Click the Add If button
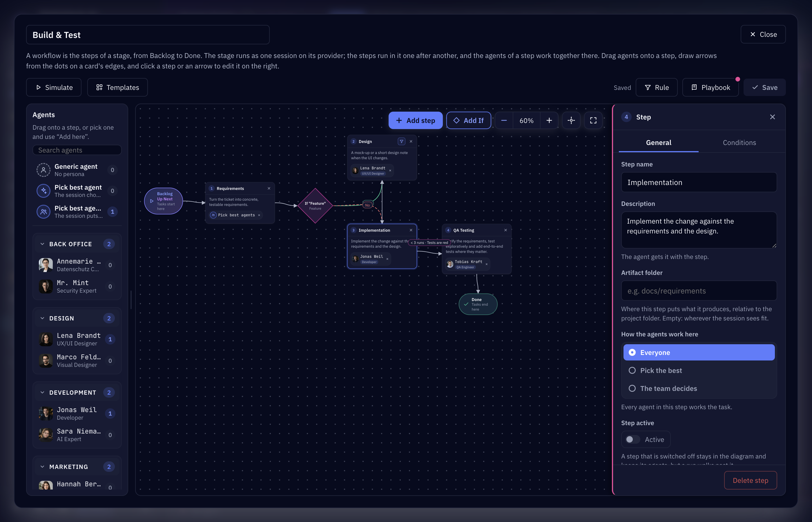Image resolution: width=812 pixels, height=522 pixels. point(469,120)
